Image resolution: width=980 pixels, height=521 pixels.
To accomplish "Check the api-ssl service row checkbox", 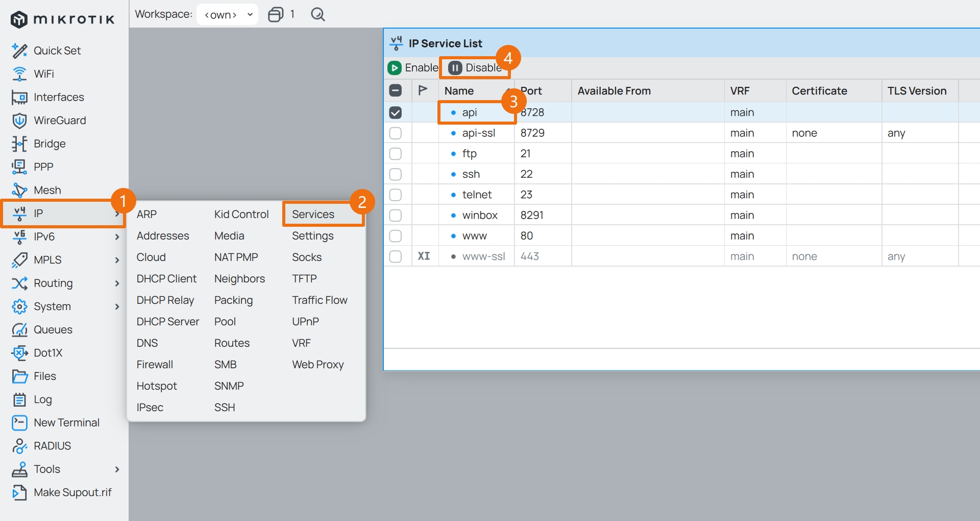I will (396, 133).
